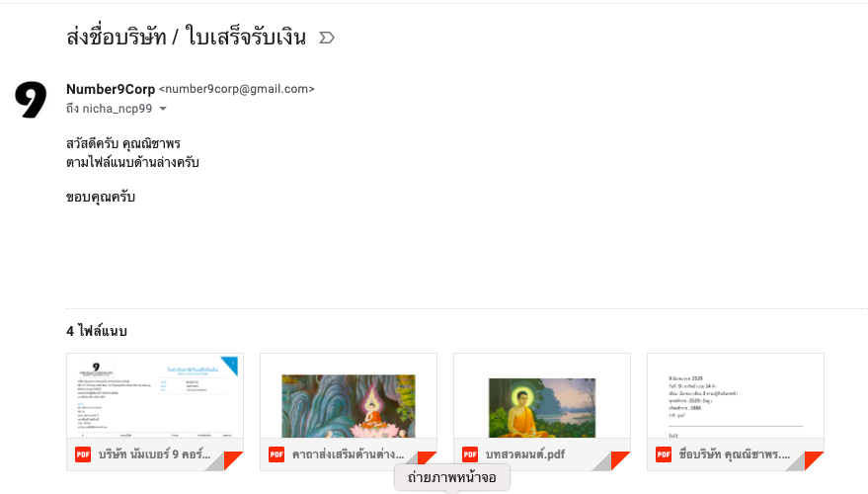Click the คาถาส่งเสริมด้านต่าง file name
This screenshot has width=868, height=494.
[x=349, y=454]
